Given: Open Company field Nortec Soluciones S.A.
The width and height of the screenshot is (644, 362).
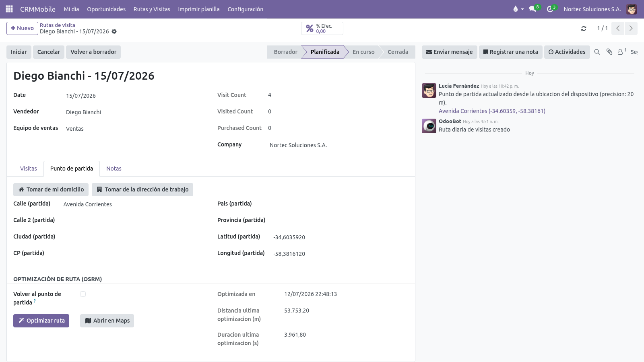Looking at the screenshot, I should pos(339,145).
